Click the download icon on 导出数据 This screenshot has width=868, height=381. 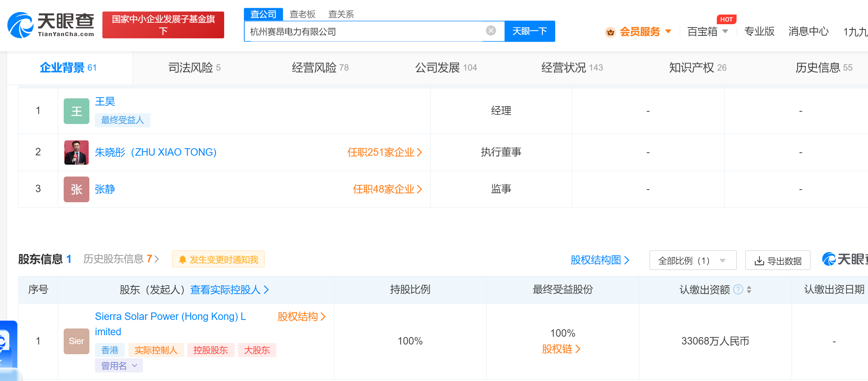[759, 261]
